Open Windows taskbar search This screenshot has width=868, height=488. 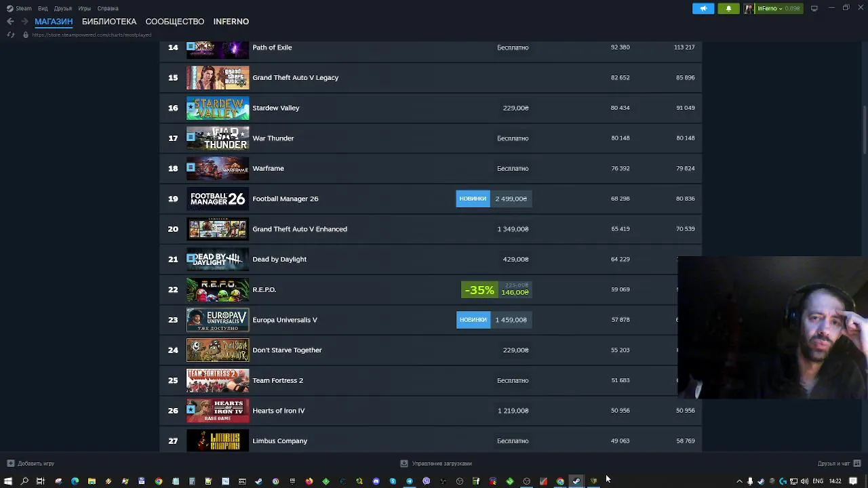click(x=24, y=481)
